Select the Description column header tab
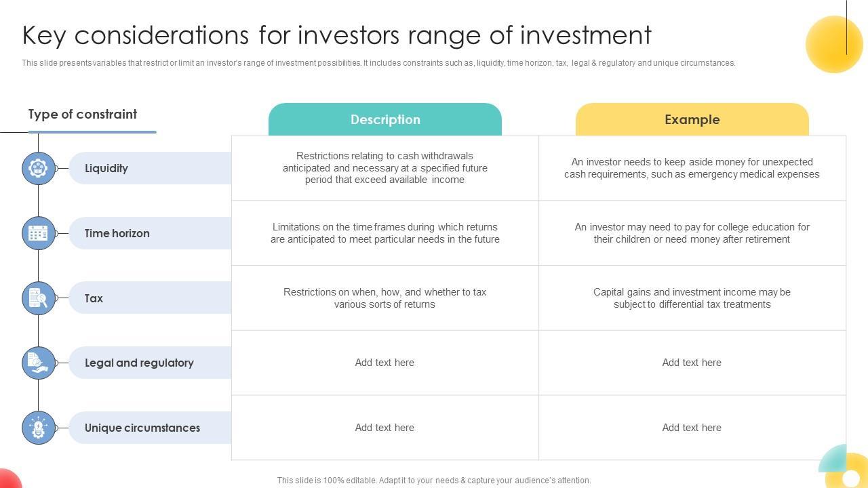 coord(385,120)
